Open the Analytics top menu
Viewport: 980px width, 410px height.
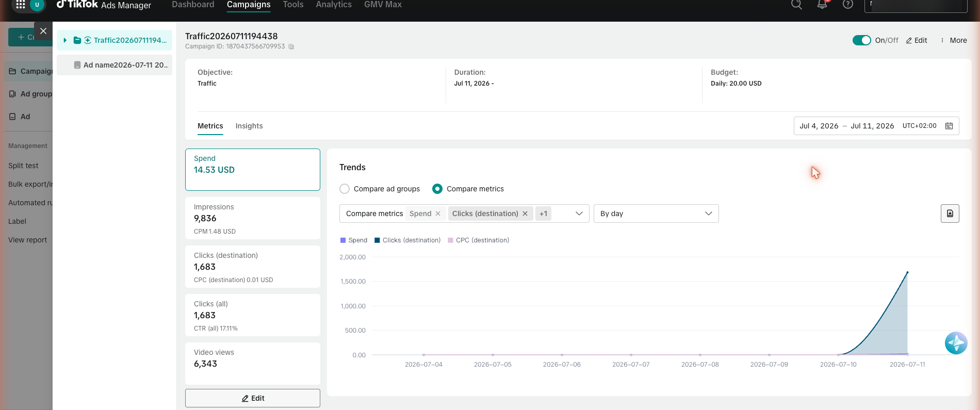coord(334,5)
